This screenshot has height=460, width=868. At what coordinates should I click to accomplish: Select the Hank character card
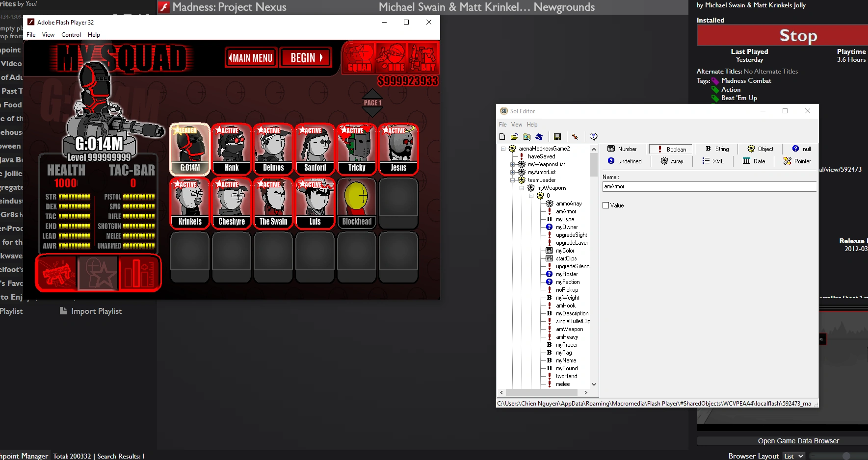tap(232, 149)
